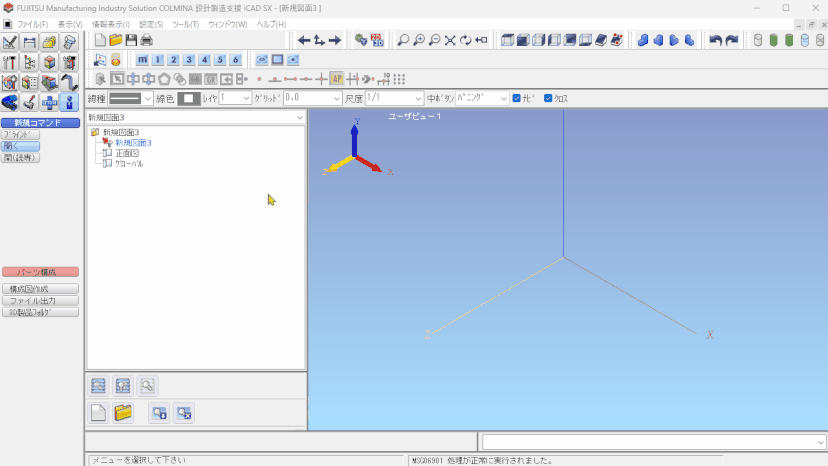Open the ツール(T) menu
Viewport: 828px width, 466px height.
point(185,23)
